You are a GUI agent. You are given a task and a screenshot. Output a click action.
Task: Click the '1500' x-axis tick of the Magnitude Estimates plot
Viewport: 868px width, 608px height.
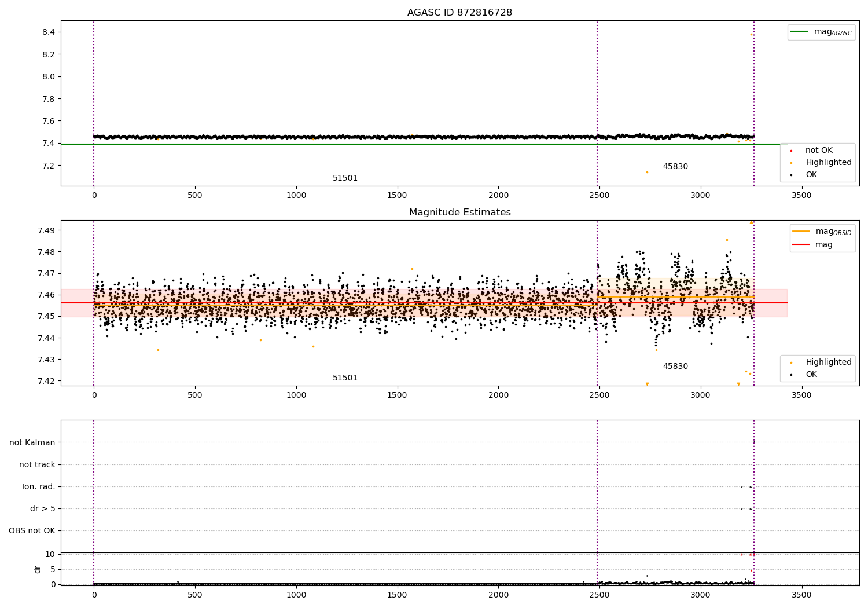(x=397, y=395)
